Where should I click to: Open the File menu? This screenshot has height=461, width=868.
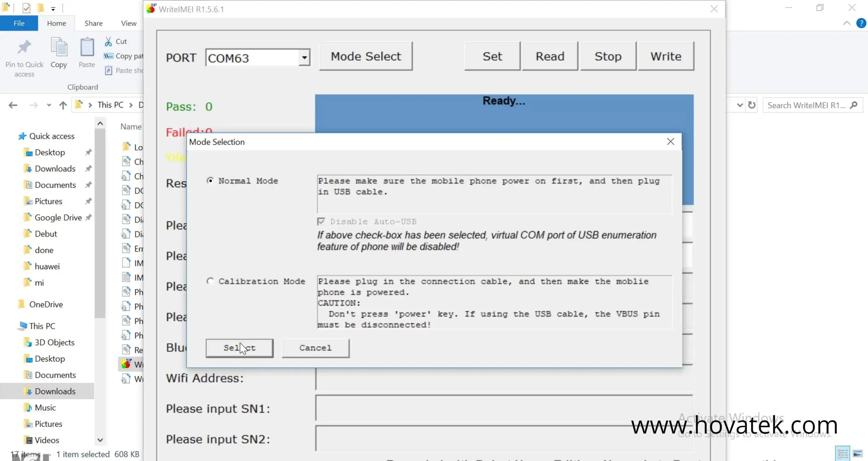click(19, 23)
